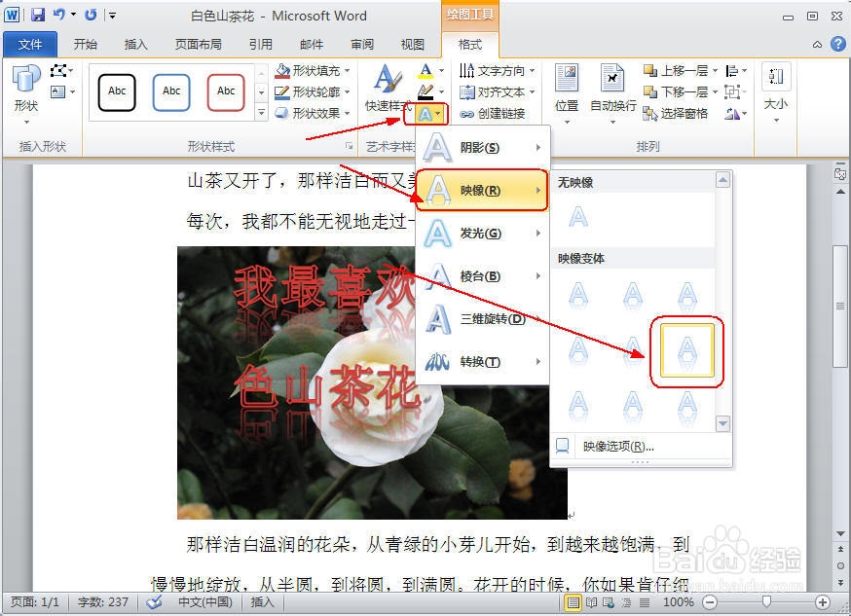This screenshot has height=616, width=851.
Task: Click the zoom out minus button
Action: 710,602
